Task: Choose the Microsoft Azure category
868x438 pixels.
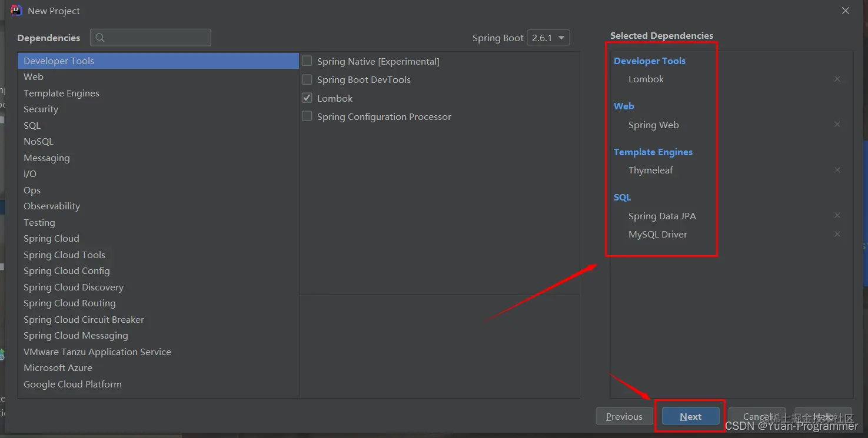Action: point(158,368)
